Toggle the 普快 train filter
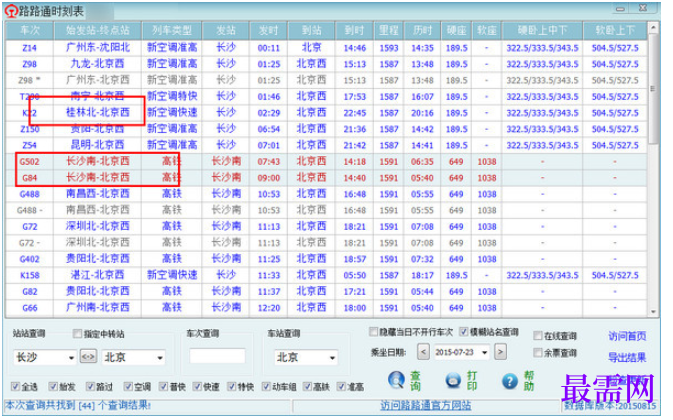The image size is (673, 420). click(163, 387)
